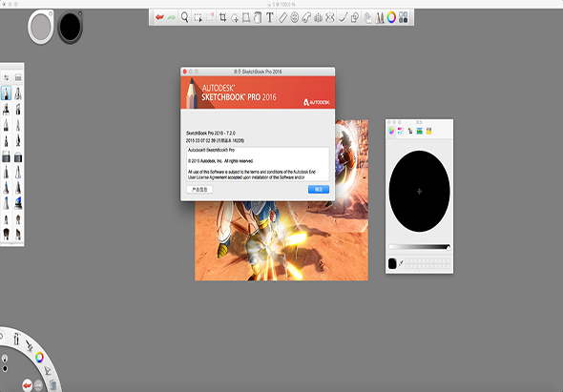This screenshot has width=563, height=392.
Task: Pick a color with the eyedropper icon
Action: pos(401,263)
